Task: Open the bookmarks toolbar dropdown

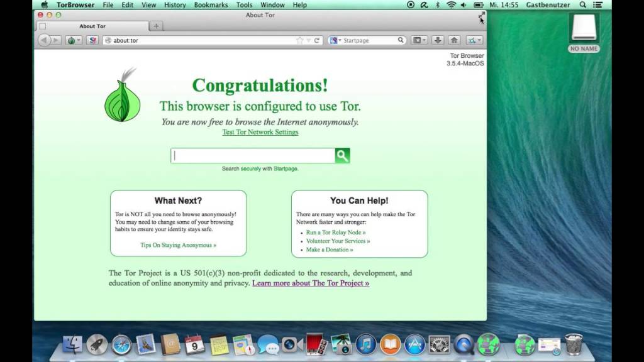Action: (419, 40)
